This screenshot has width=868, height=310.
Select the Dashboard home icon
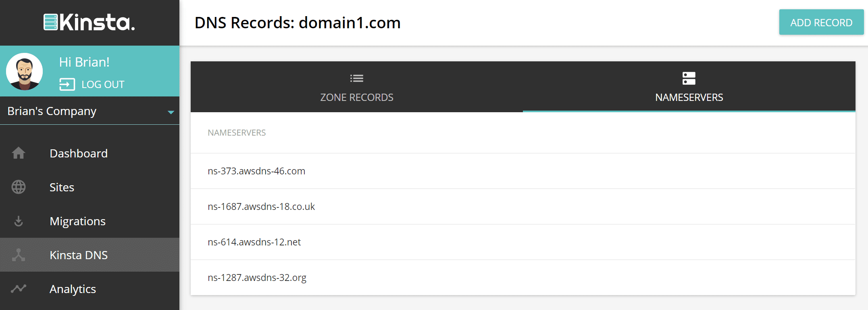(19, 153)
